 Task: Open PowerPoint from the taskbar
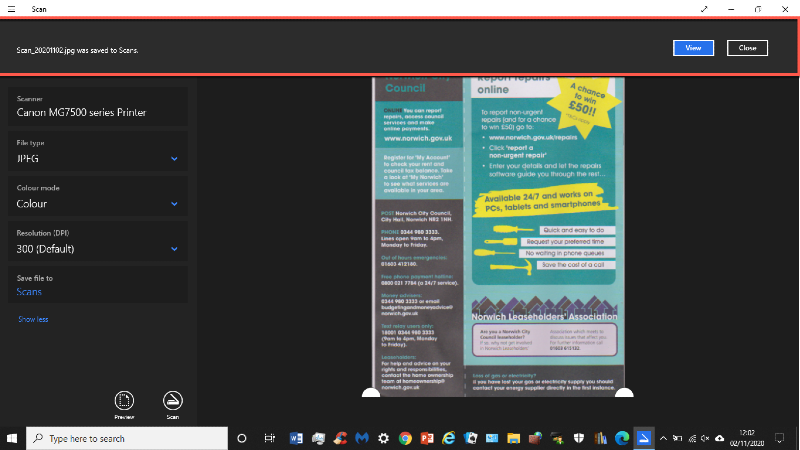click(427, 438)
